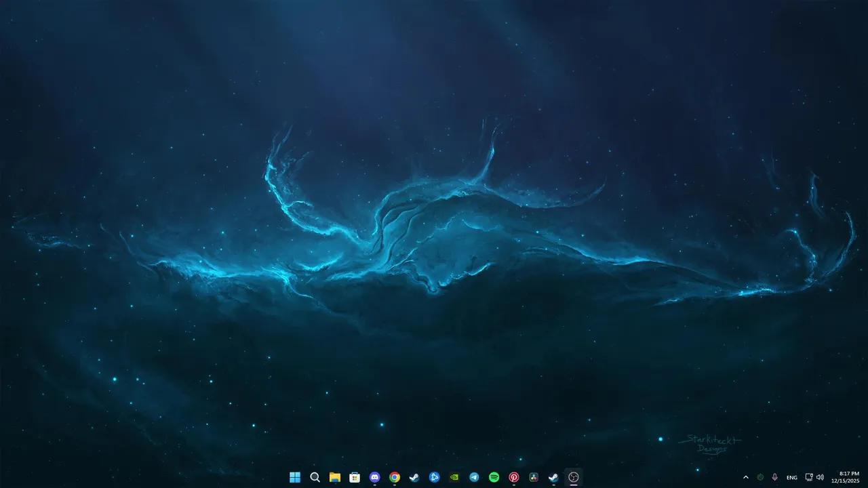The height and width of the screenshot is (488, 868).
Task: Open Google Chrome from the taskbar
Action: pyautogui.click(x=394, y=477)
